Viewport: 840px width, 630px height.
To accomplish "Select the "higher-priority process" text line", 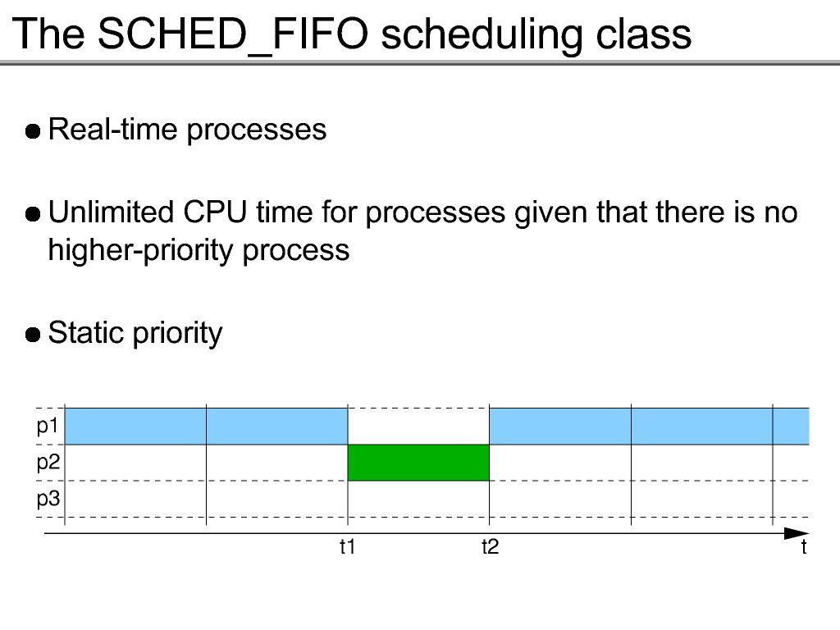I will tap(199, 249).
